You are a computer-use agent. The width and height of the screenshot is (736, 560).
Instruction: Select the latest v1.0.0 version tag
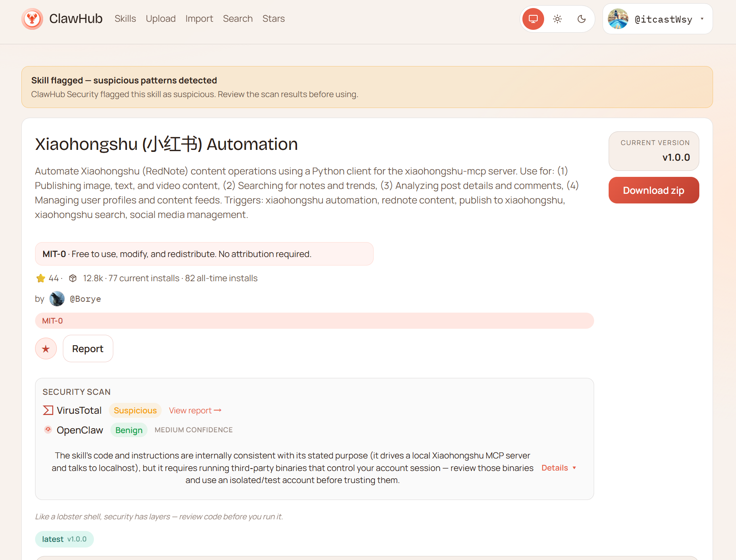click(x=64, y=539)
